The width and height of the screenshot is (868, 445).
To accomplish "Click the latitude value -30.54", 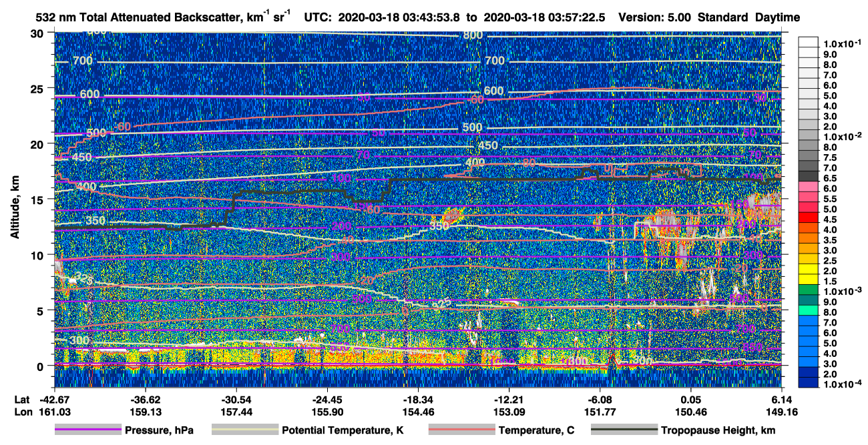I will pos(236,399).
